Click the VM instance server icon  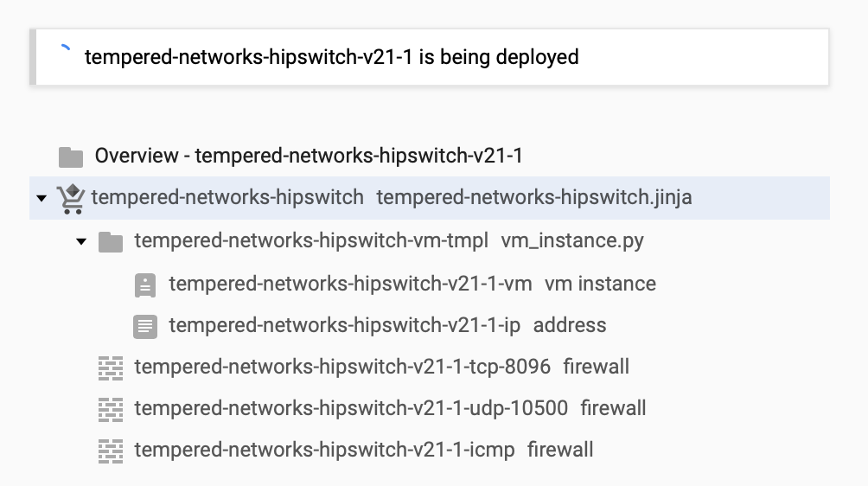pyautogui.click(x=145, y=284)
